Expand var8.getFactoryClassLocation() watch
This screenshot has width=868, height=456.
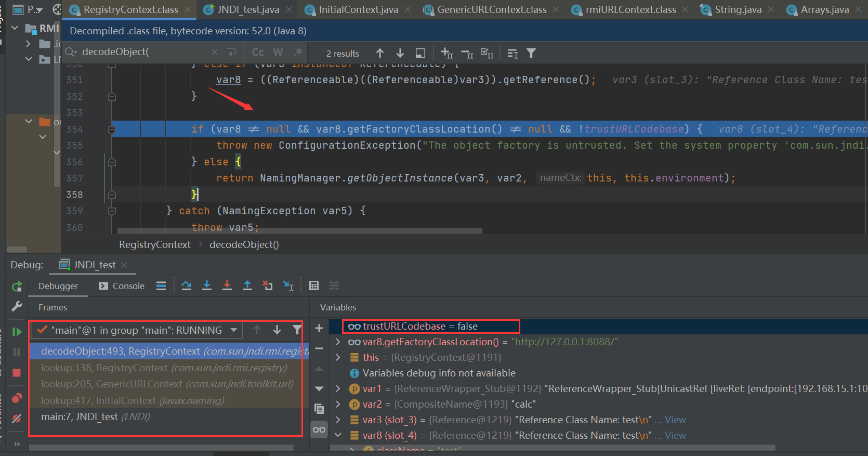[338, 342]
